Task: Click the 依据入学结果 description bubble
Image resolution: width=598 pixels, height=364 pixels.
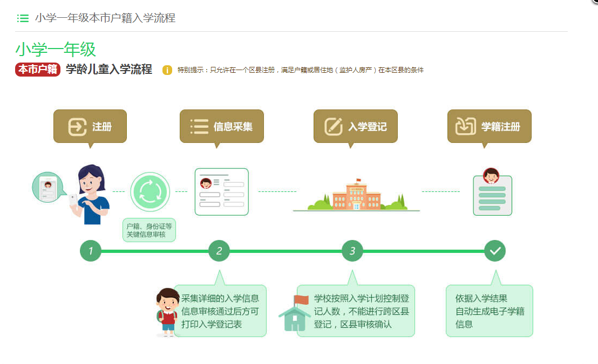Action: tap(489, 311)
